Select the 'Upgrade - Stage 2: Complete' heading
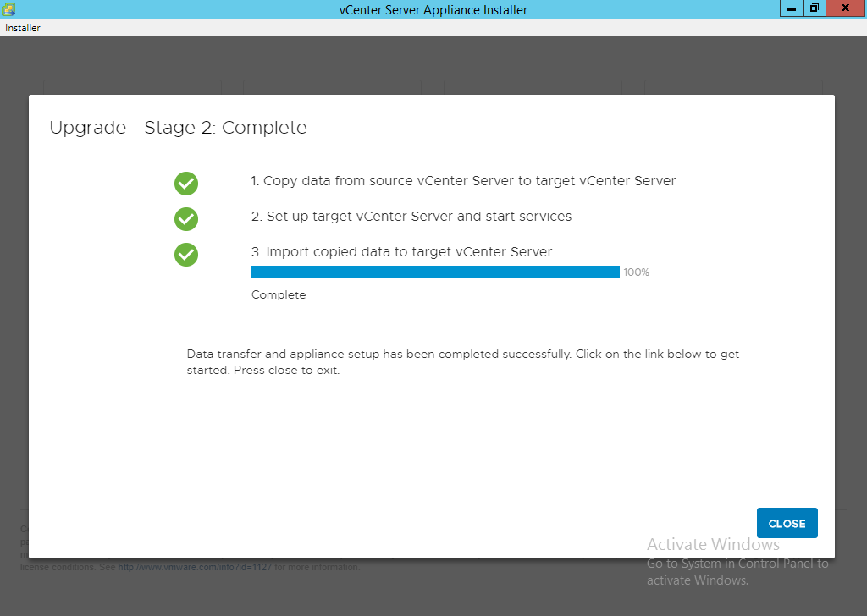This screenshot has width=867, height=616. pyautogui.click(x=178, y=128)
